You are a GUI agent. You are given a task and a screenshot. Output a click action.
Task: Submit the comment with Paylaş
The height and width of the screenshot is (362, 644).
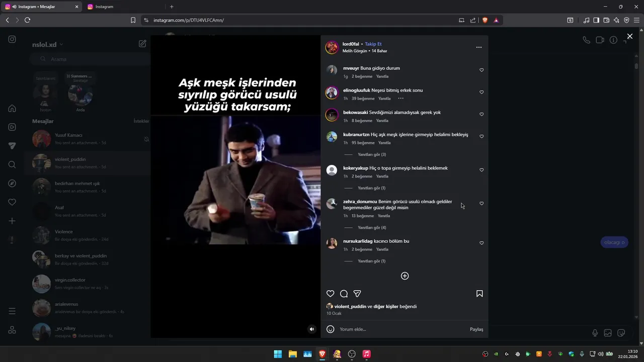point(476,329)
